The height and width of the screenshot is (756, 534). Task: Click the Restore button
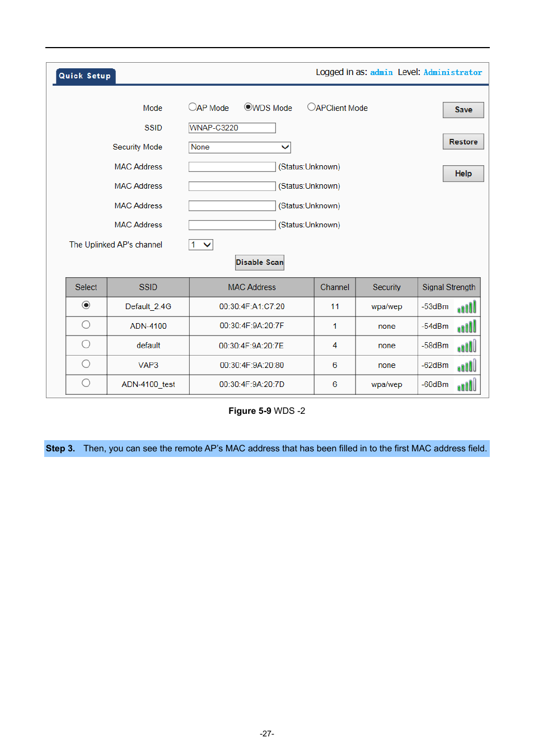[x=463, y=142]
